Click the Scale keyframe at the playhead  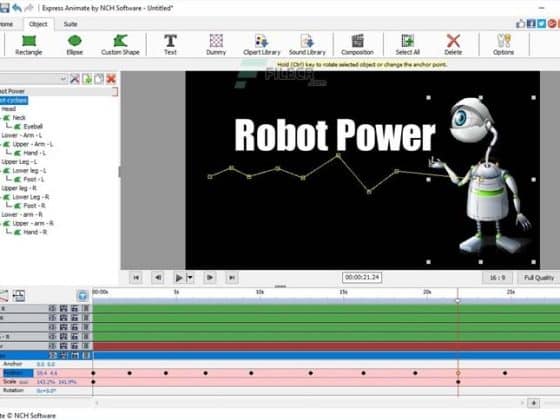tap(458, 382)
